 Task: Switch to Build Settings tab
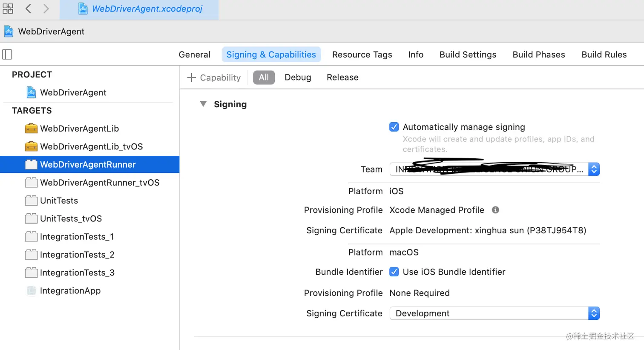click(468, 55)
